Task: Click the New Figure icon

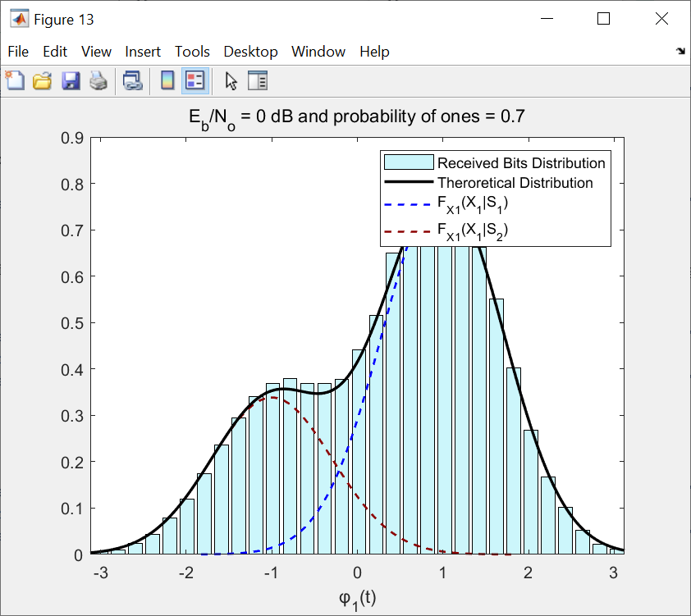Action: (x=16, y=81)
